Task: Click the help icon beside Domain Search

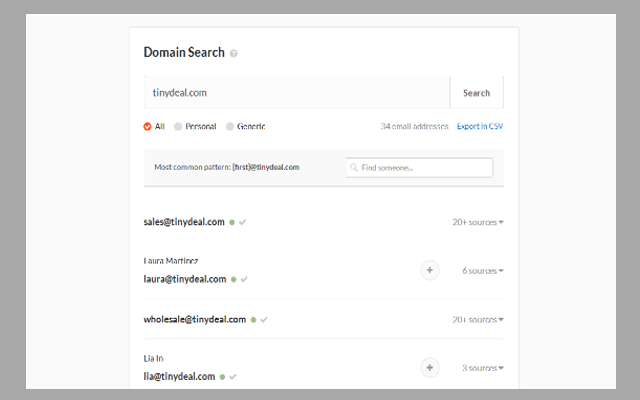Action: pyautogui.click(x=234, y=53)
